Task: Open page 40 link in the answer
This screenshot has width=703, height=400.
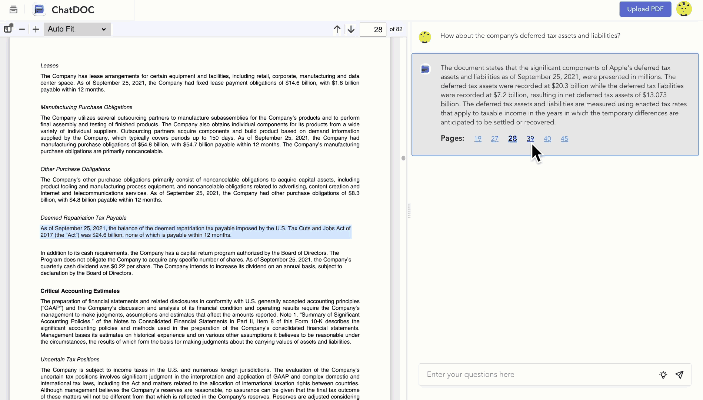Action: [547, 139]
